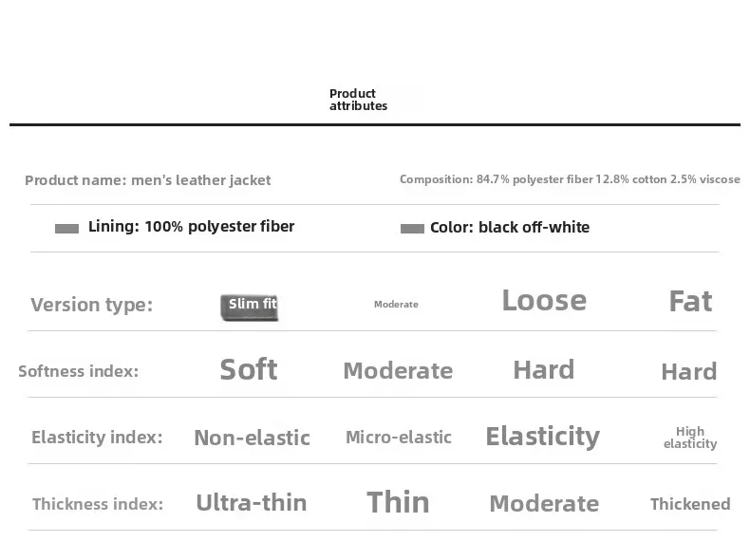The width and height of the screenshot is (750, 560).
Task: Choose Thickened thickness option
Action: coord(690,504)
